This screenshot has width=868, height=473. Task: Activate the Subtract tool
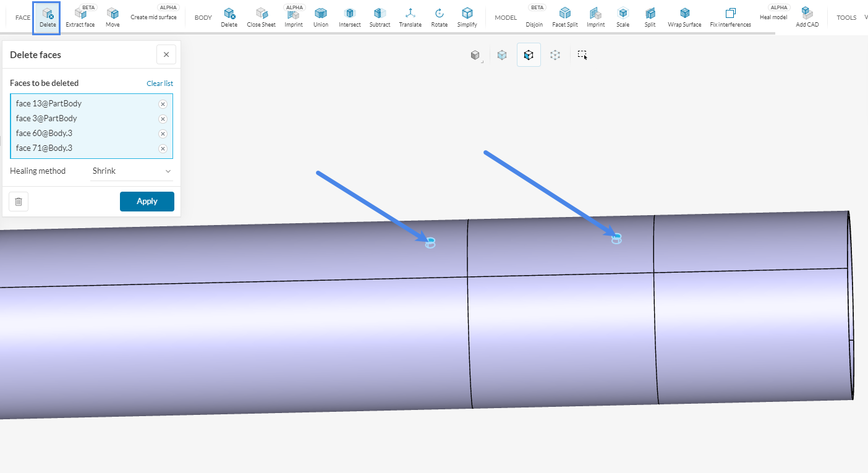click(x=380, y=17)
